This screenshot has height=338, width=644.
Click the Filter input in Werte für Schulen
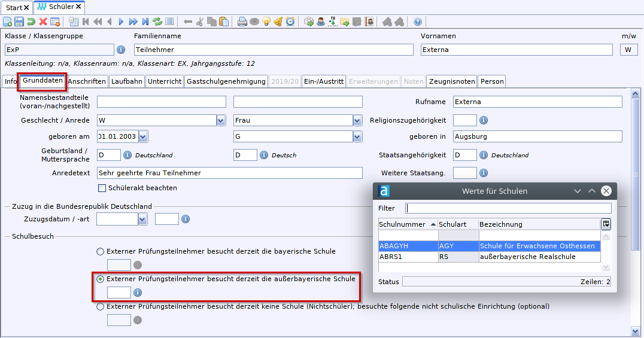tap(508, 208)
